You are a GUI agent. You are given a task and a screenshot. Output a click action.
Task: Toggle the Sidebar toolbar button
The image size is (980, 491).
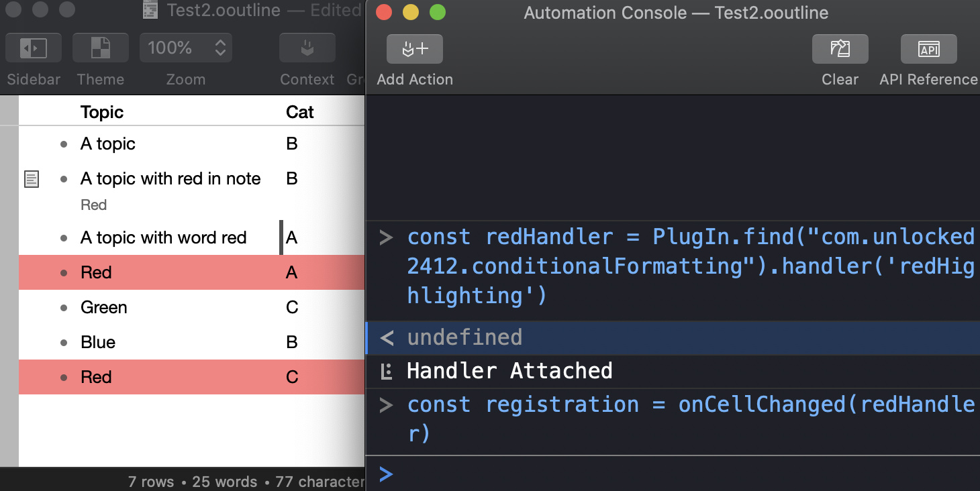tap(34, 48)
